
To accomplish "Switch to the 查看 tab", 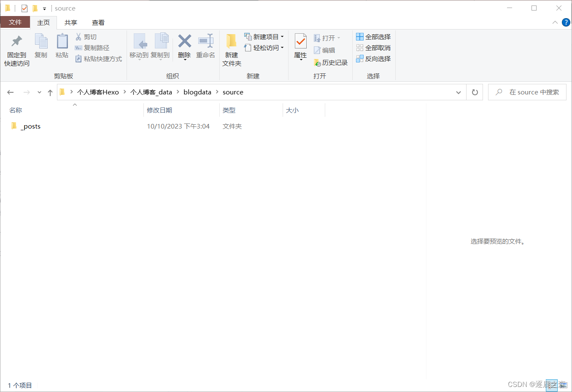I will tap(98, 22).
